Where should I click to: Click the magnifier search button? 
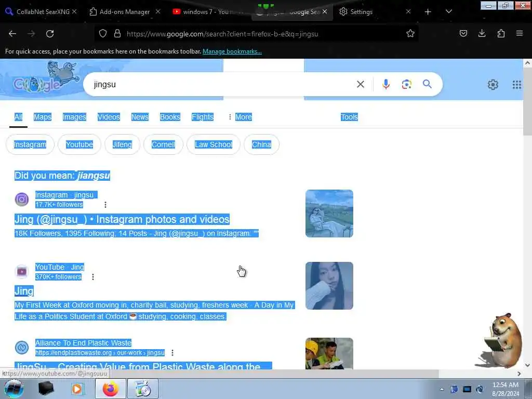pos(427,84)
